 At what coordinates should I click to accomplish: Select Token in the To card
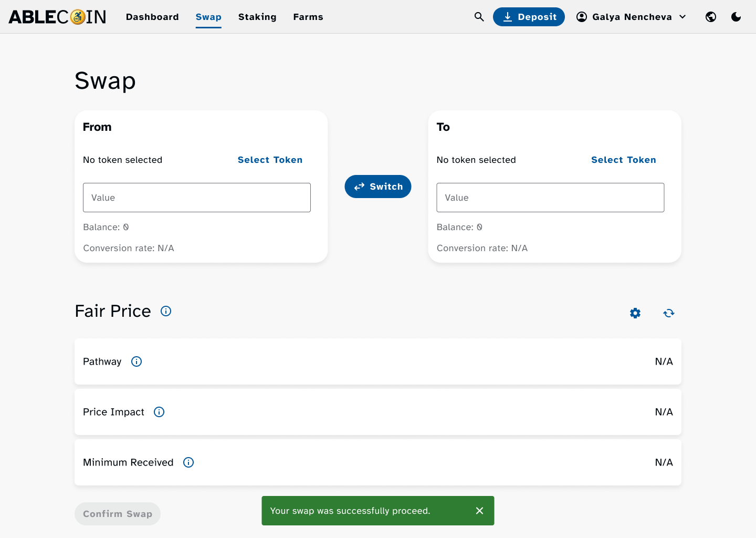click(x=623, y=160)
